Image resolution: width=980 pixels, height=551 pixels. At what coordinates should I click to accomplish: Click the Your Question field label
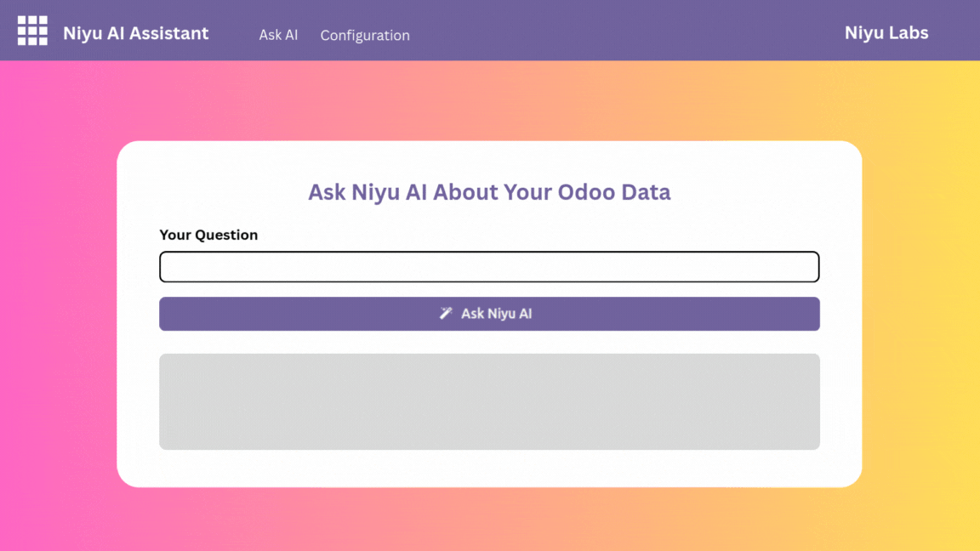[x=208, y=235]
